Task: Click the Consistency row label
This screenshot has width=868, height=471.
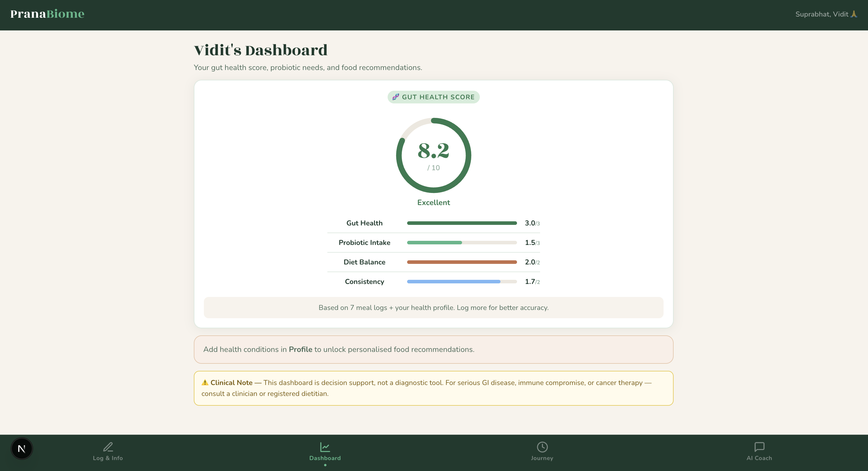Action: [x=364, y=282]
